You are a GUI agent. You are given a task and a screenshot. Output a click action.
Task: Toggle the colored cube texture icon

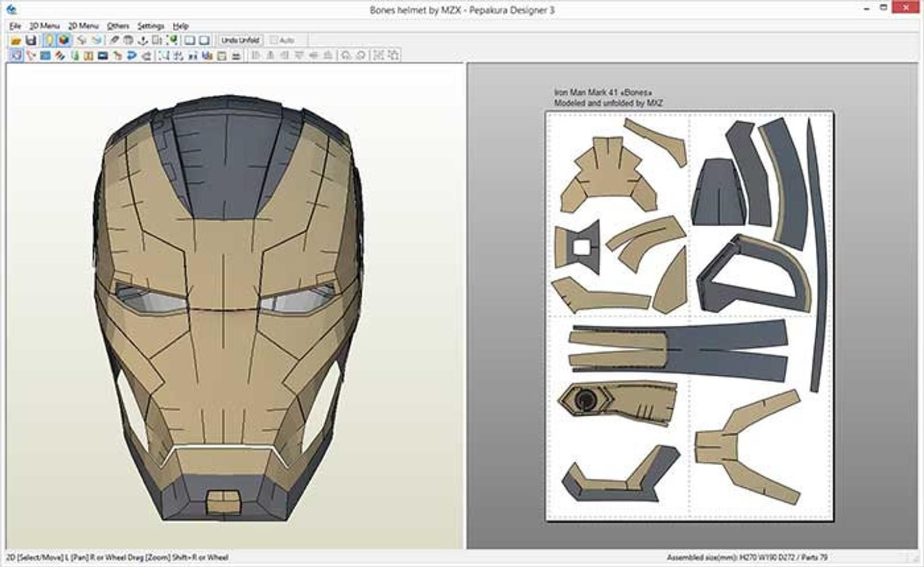[x=64, y=40]
